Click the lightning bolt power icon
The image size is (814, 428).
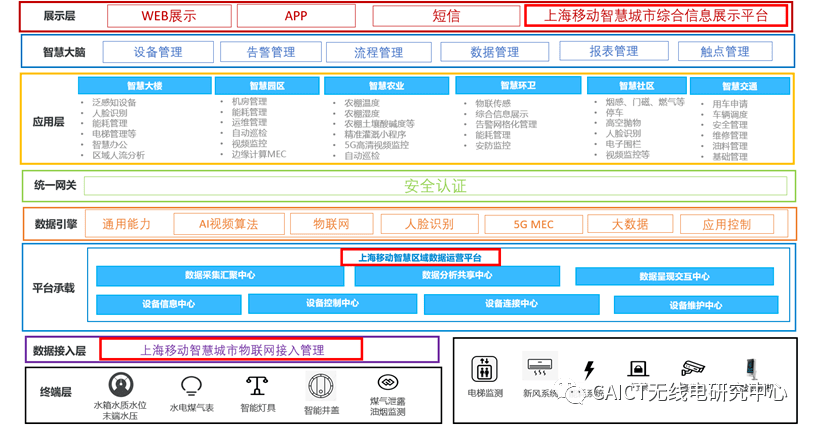click(x=590, y=370)
